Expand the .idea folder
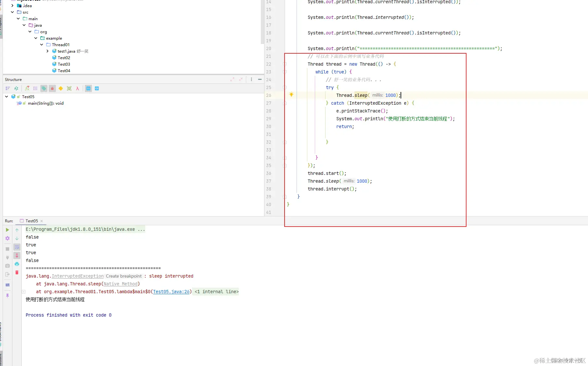 click(x=12, y=6)
